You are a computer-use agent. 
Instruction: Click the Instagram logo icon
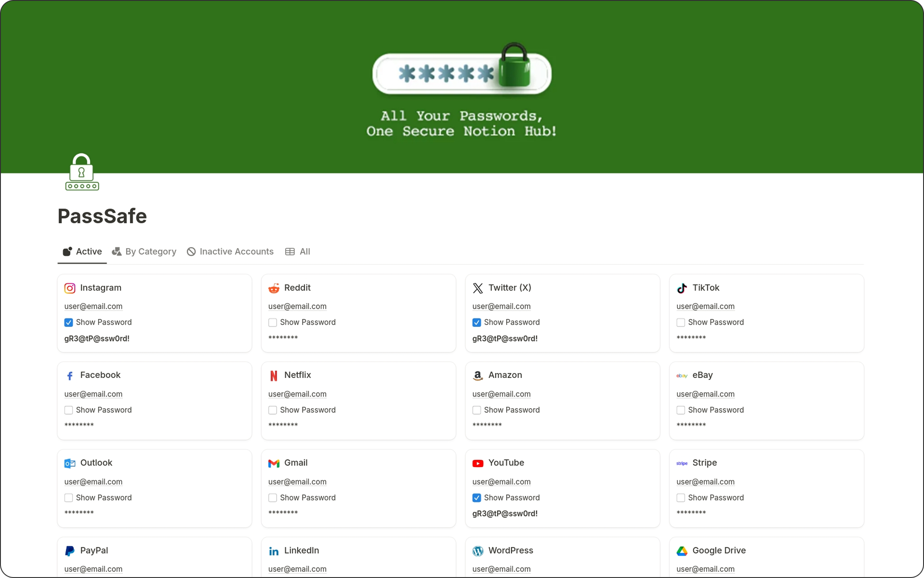tap(69, 288)
